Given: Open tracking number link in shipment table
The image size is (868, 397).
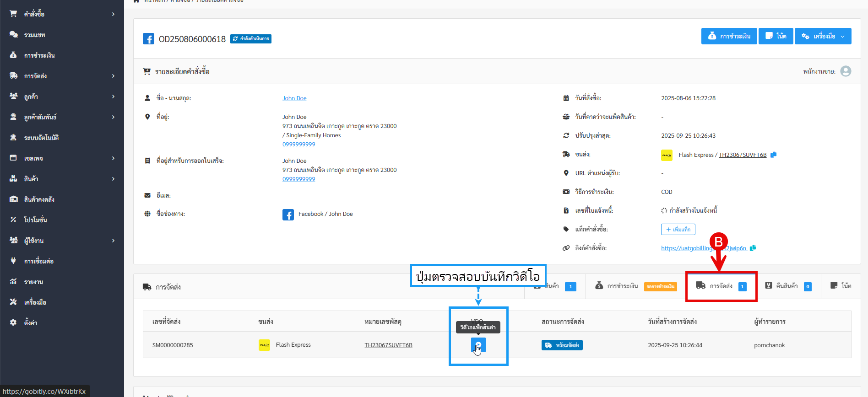Looking at the screenshot, I should (388, 345).
